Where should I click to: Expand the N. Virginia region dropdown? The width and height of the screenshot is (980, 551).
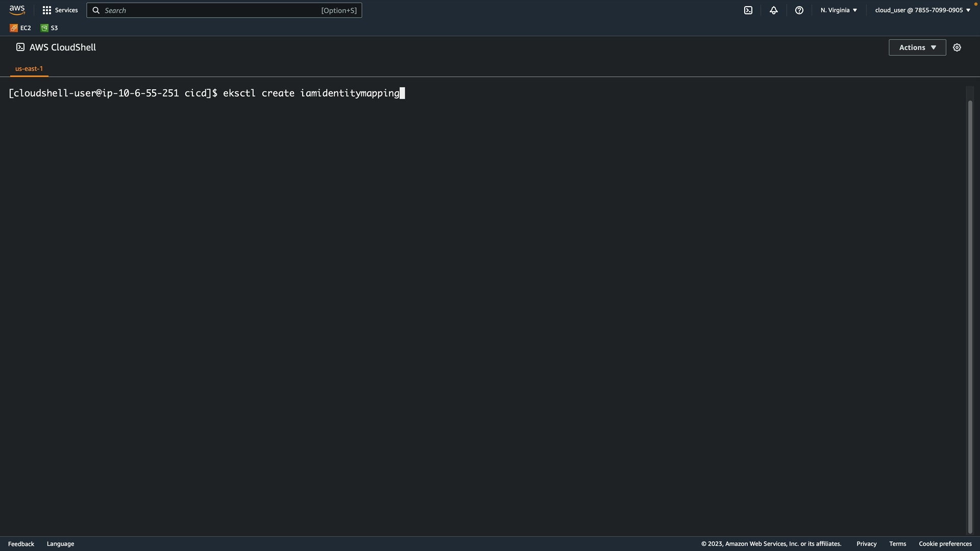839,10
